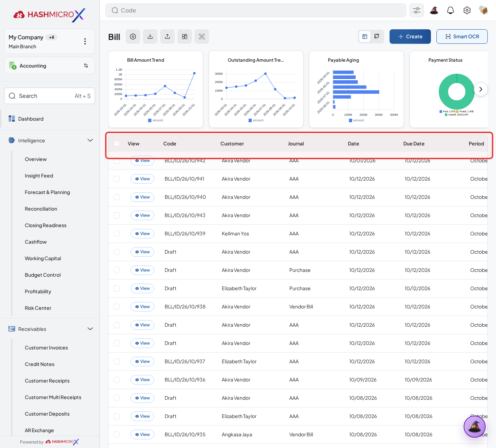Click the Accounting module icon
Screen dimensions: 496x448
13,65
